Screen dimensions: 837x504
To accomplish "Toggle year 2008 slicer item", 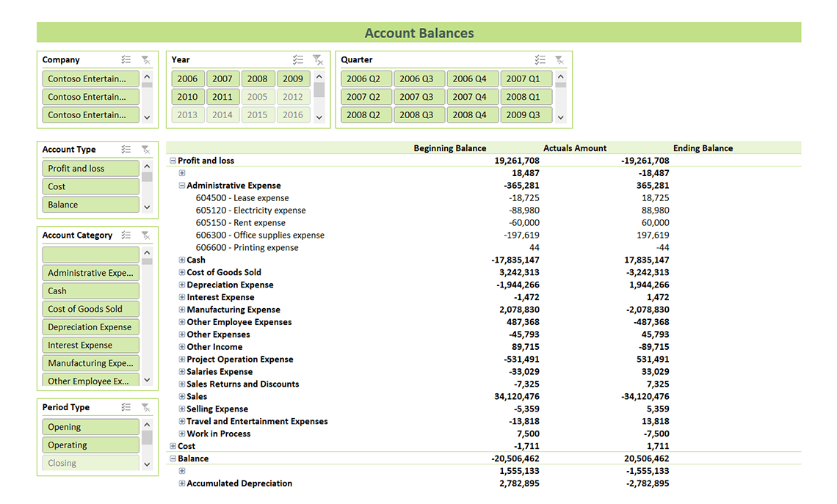I will [x=257, y=78].
